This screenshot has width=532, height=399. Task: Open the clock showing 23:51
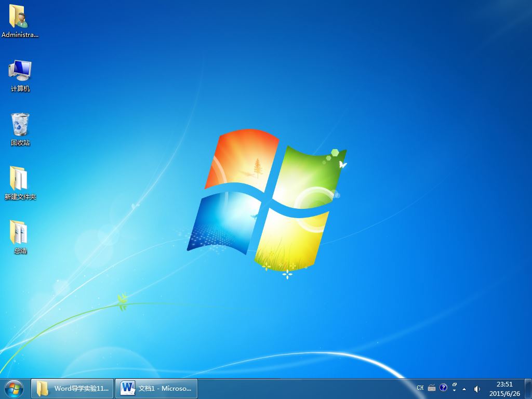504,389
